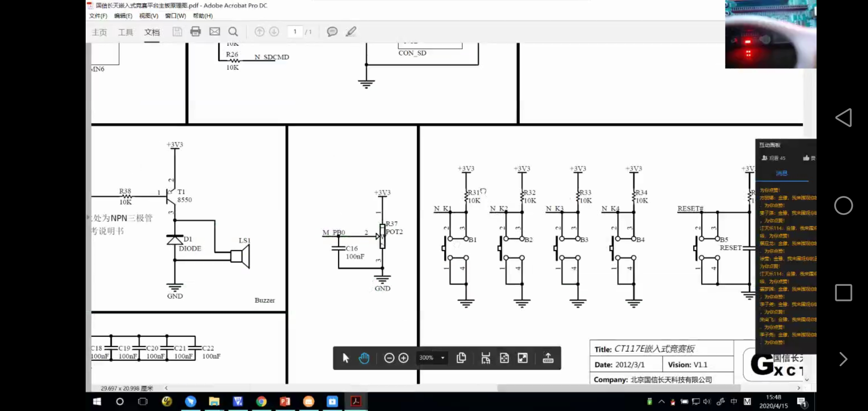Click the zoom in plus button
This screenshot has width=868, height=411.
click(404, 358)
